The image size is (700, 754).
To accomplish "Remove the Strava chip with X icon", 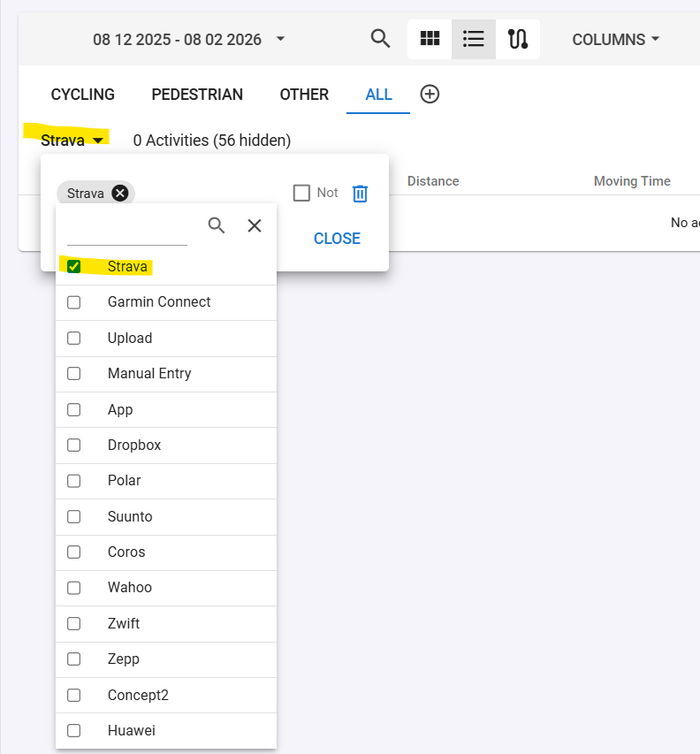I will [120, 193].
